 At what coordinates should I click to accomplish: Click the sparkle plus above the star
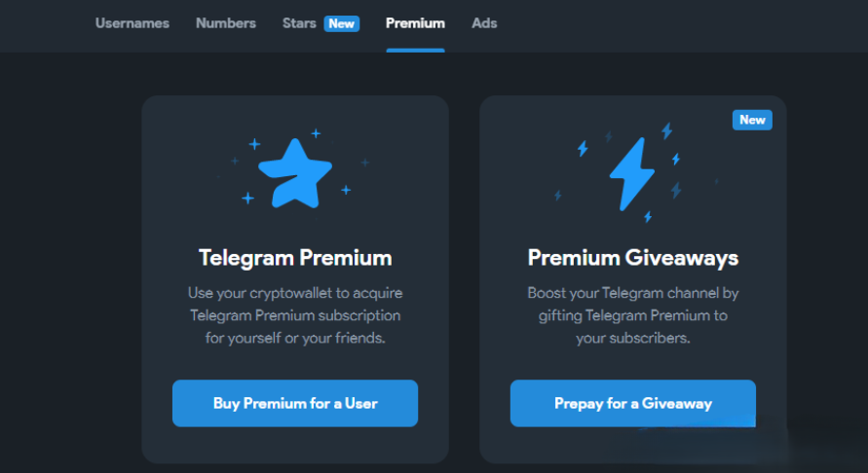316,133
